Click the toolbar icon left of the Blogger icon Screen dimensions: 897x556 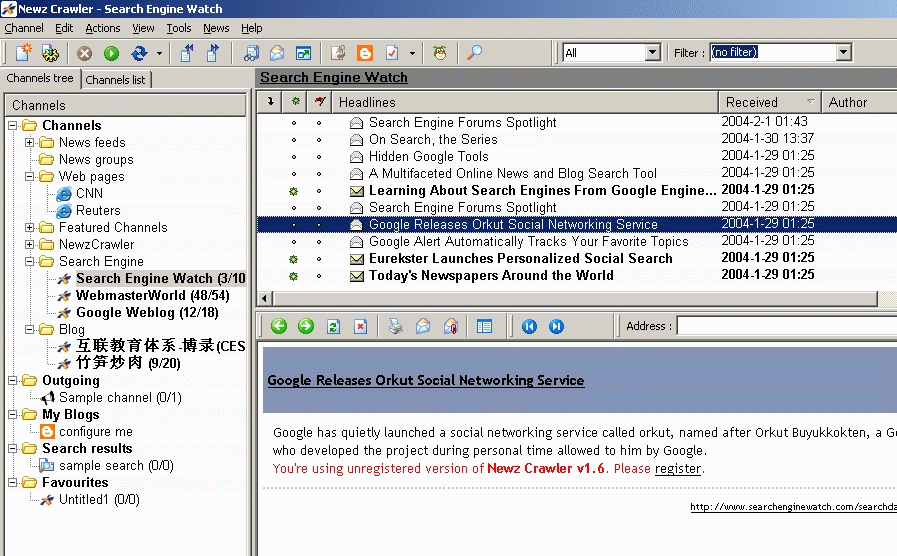coord(338,53)
